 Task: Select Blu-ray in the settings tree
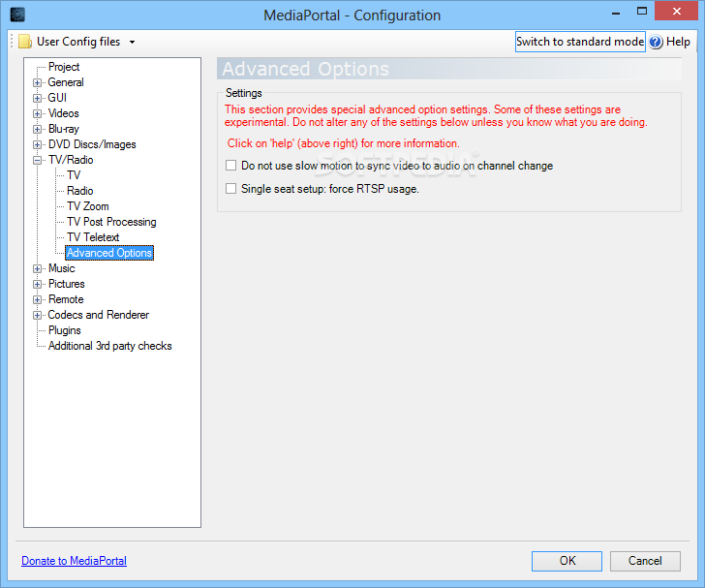[x=63, y=129]
